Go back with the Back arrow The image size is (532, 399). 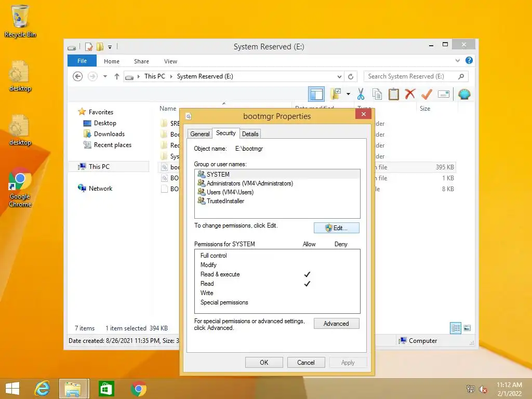coord(78,76)
